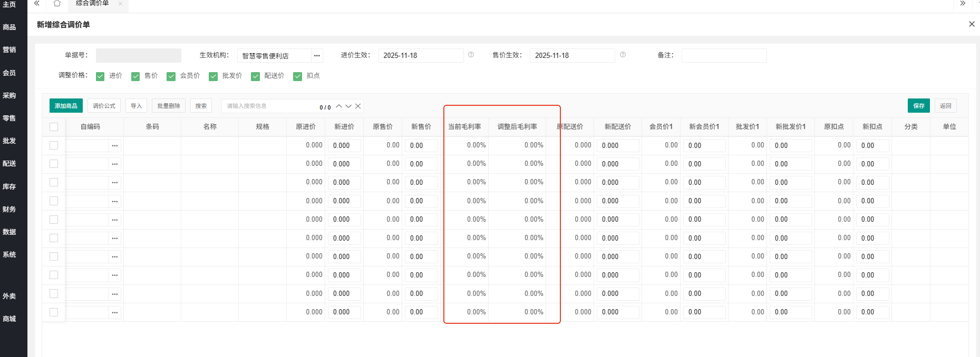Click the 售价生效 date field
980x357 pixels.
tap(572, 55)
